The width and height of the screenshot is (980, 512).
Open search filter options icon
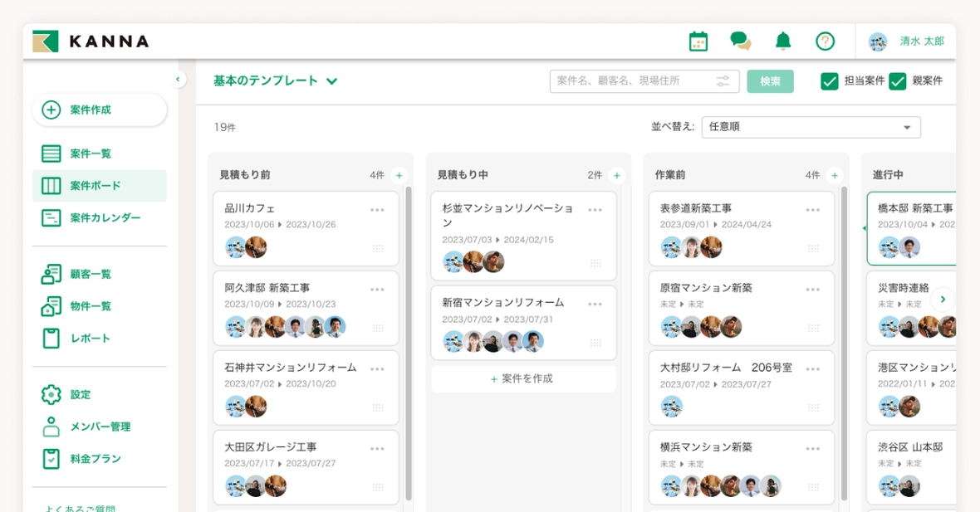[x=723, y=81]
